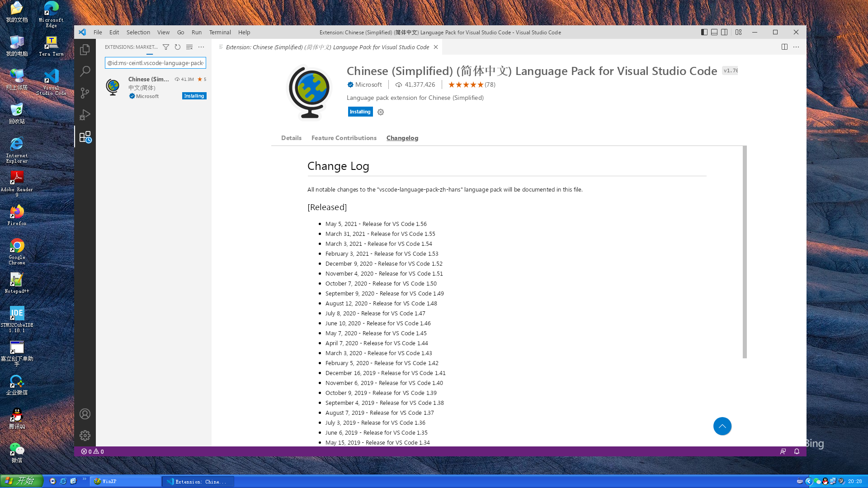Open the Search view in activity bar

85,71
